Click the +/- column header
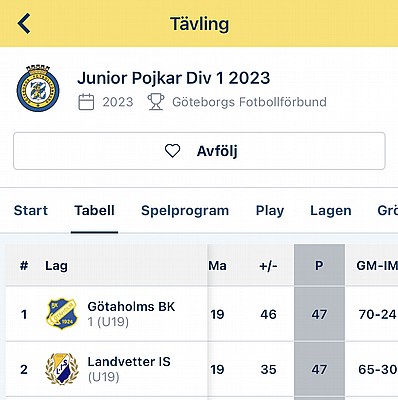 pos(268,266)
